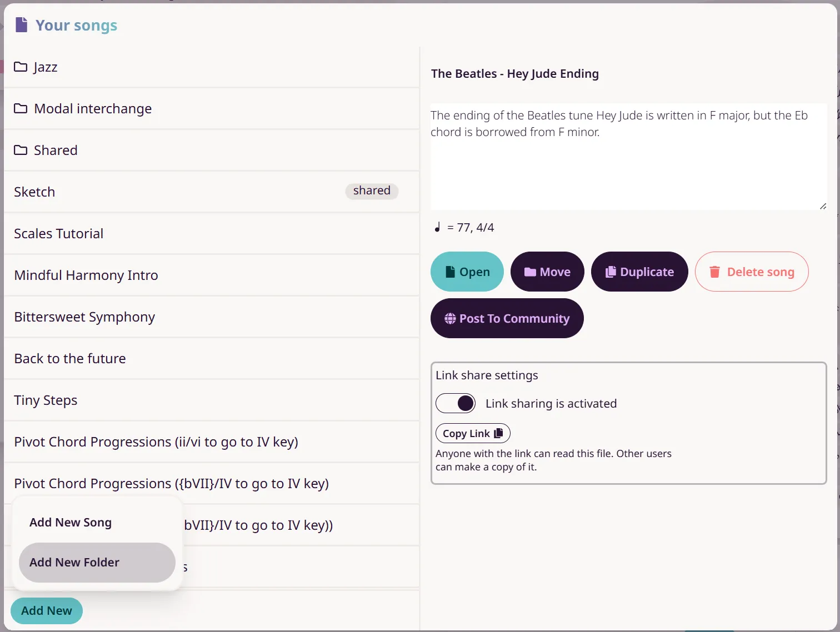Click the Shared folder icon
The height and width of the screenshot is (632, 840).
[x=21, y=150]
